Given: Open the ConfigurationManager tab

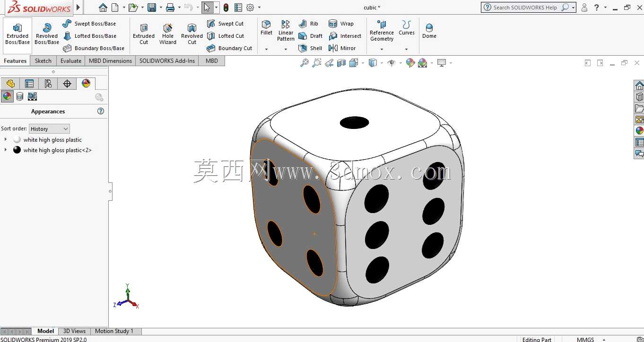Looking at the screenshot, I should click(48, 84).
